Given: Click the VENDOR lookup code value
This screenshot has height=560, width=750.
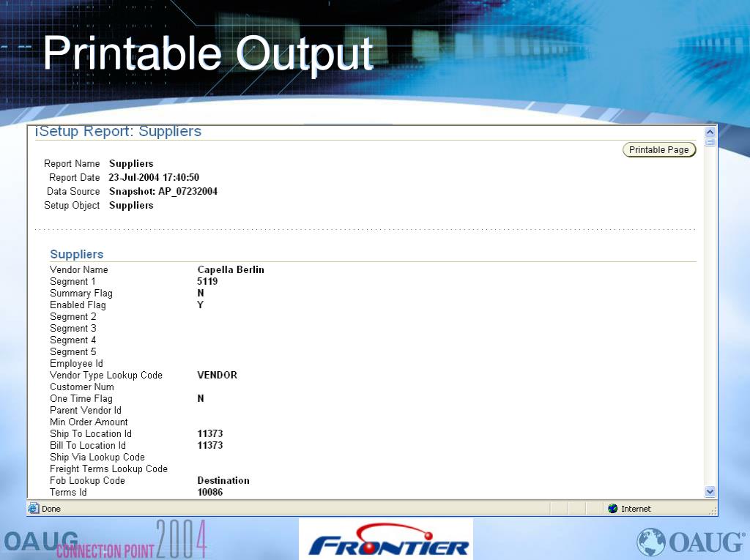Looking at the screenshot, I should point(217,375).
